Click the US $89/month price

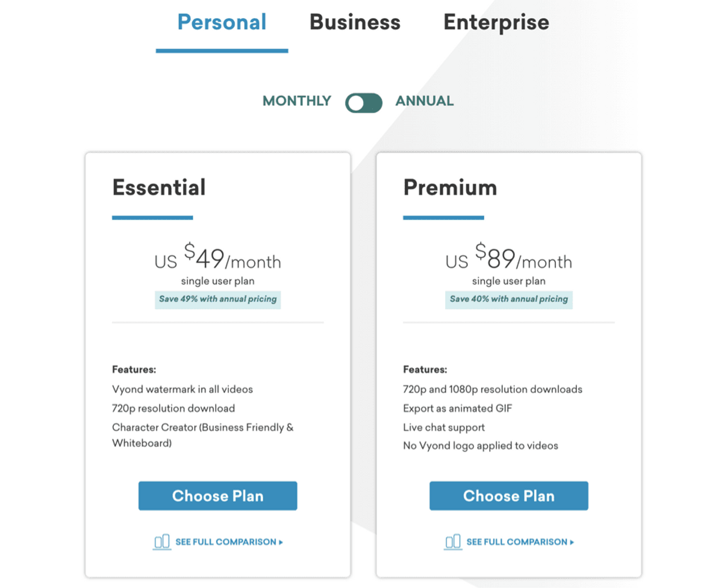(x=509, y=258)
